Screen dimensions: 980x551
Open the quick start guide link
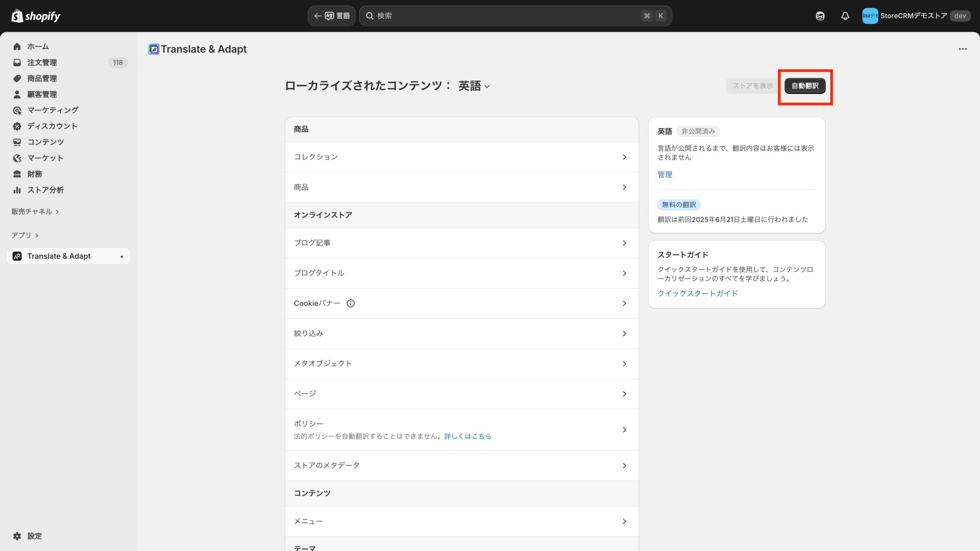[x=697, y=293]
